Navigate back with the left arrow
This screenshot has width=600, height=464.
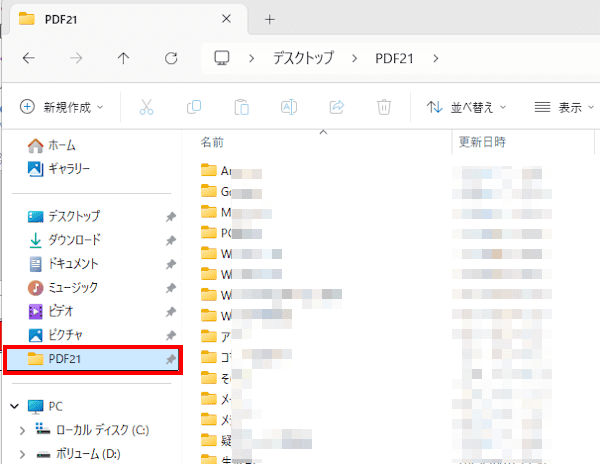(28, 58)
